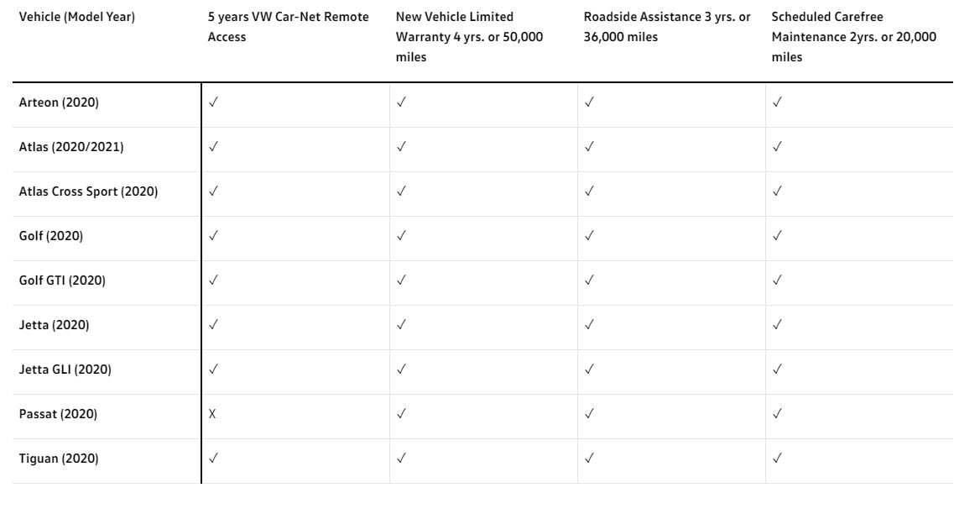The image size is (980, 519).
Task: Select the Arteon (2020) row label
Action: click(x=59, y=102)
